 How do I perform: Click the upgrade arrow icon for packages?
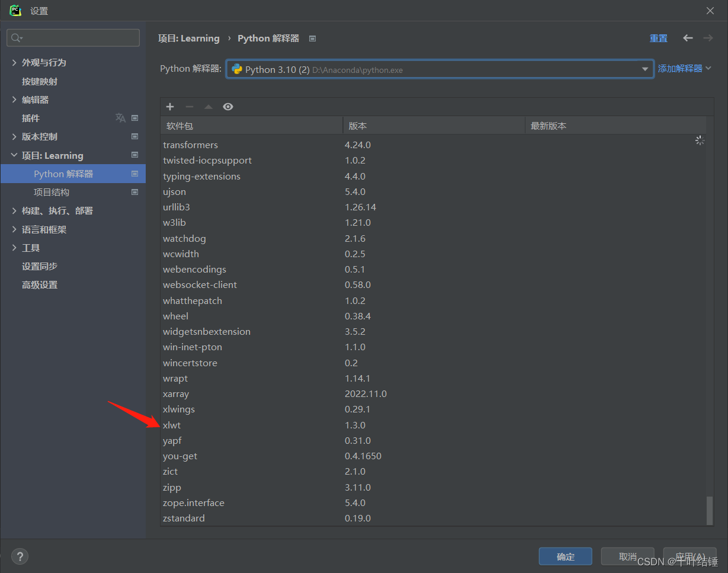click(208, 107)
